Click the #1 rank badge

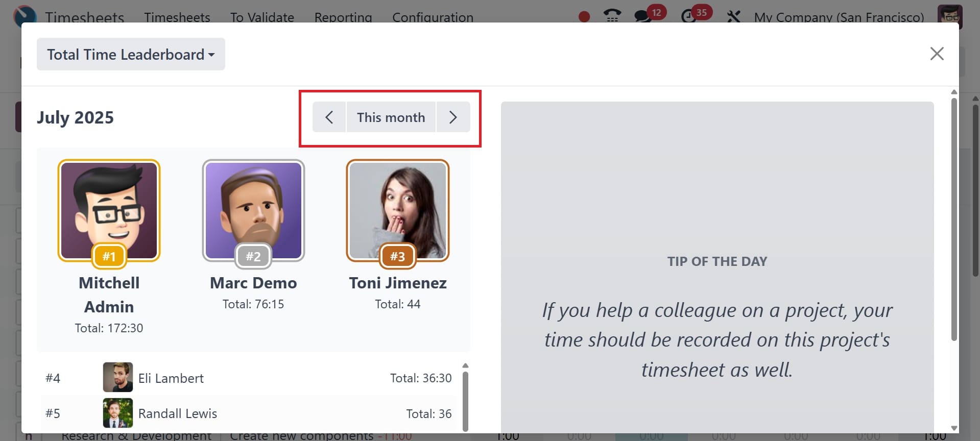(109, 256)
